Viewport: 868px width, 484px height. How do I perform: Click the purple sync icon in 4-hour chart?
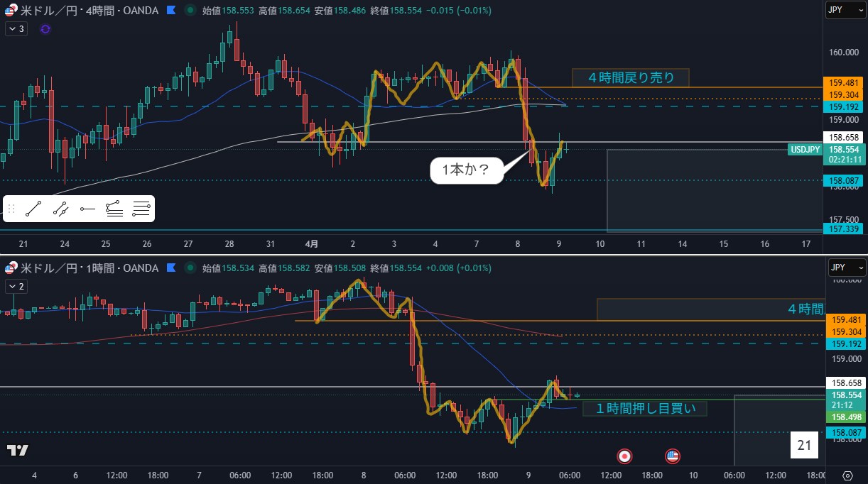click(x=45, y=29)
